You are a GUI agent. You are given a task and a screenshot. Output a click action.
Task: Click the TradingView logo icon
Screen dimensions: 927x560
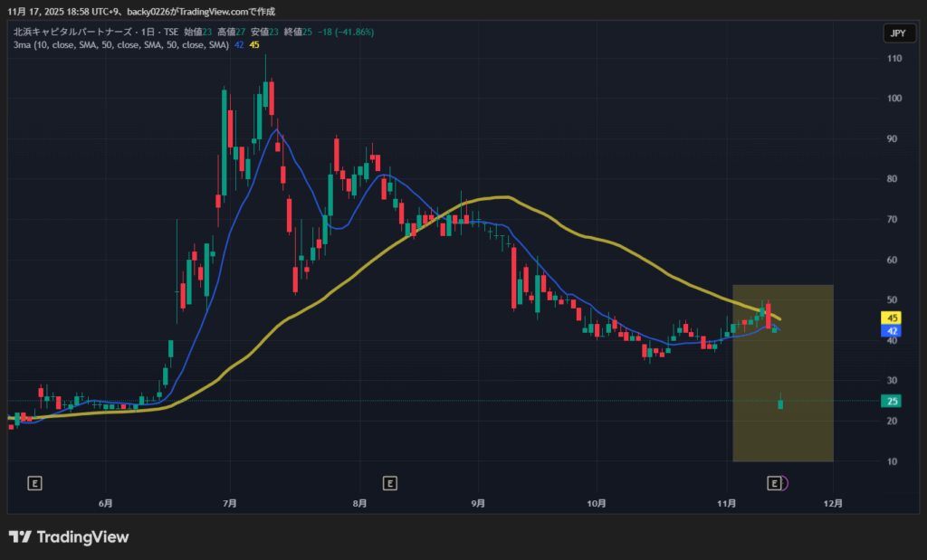(20, 537)
